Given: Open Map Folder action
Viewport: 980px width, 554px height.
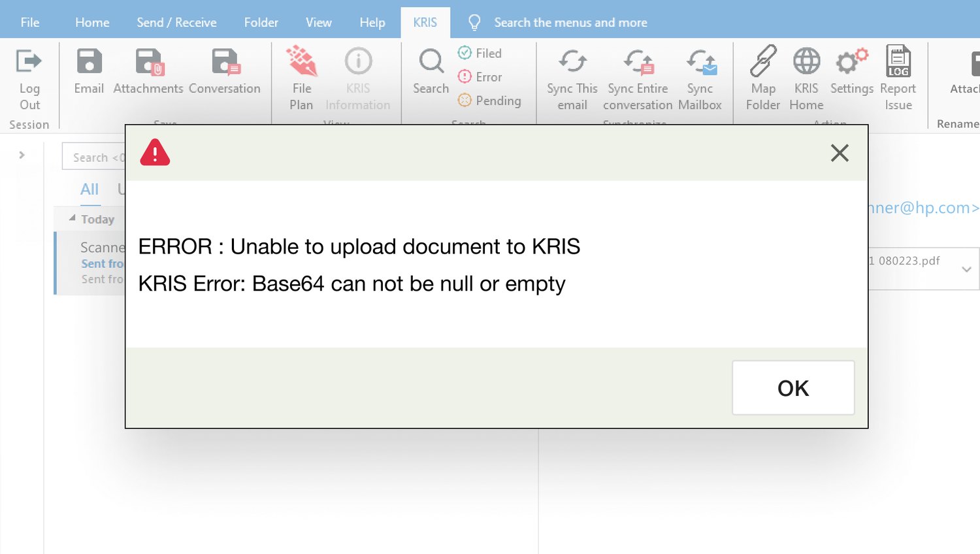Looking at the screenshot, I should click(763, 78).
